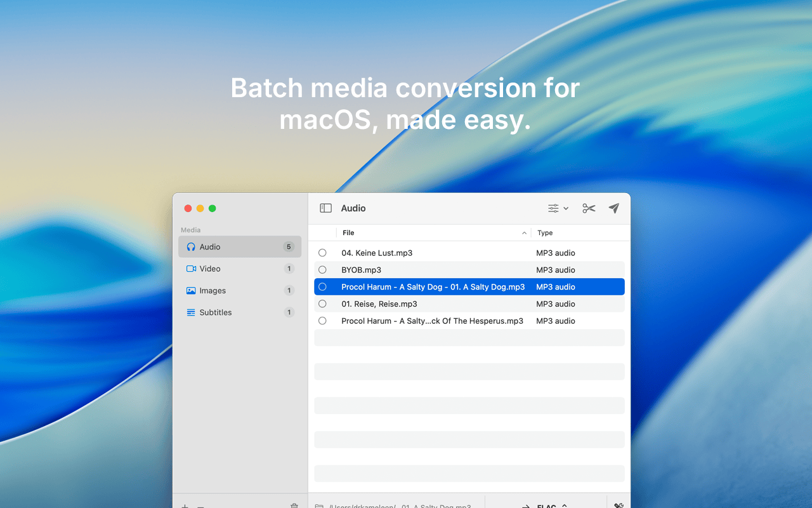Image resolution: width=812 pixels, height=508 pixels.
Task: Click the paper plane convert icon
Action: pyautogui.click(x=613, y=208)
